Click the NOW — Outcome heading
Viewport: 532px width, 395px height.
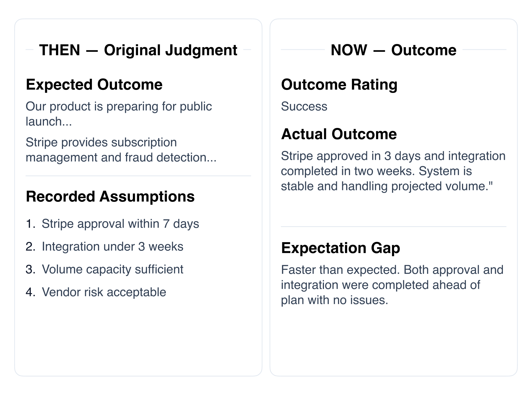[393, 50]
